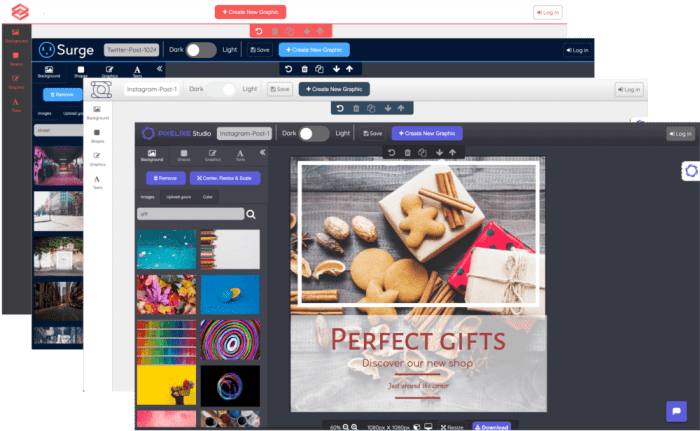Click down arrow in Surge window toolbar
Viewport: 700px width, 431px height.
click(336, 69)
